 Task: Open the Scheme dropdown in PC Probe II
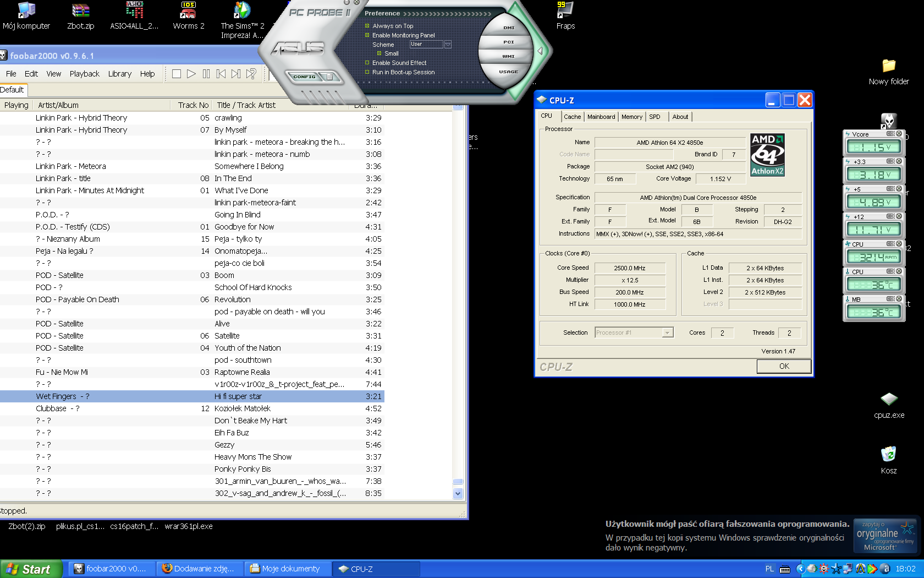(x=448, y=44)
